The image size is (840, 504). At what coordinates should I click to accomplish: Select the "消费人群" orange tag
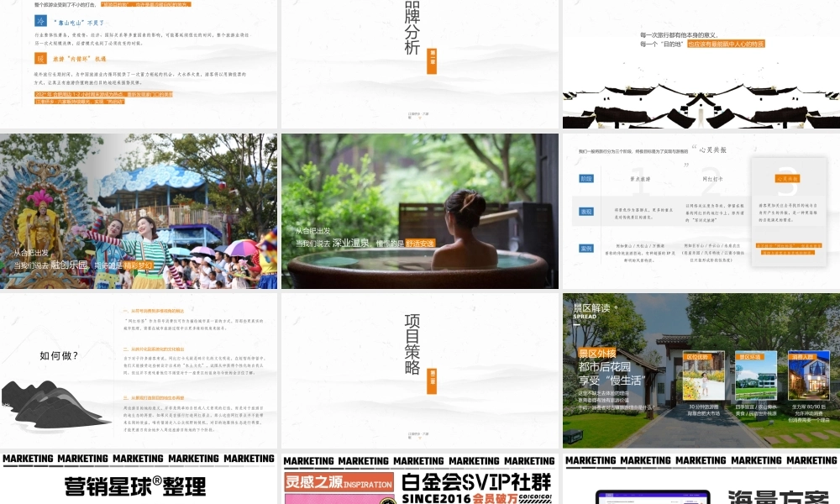(804, 356)
